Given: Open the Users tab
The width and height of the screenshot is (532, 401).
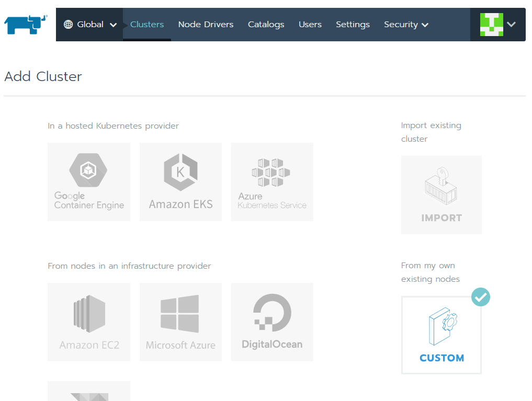Looking at the screenshot, I should [x=310, y=25].
